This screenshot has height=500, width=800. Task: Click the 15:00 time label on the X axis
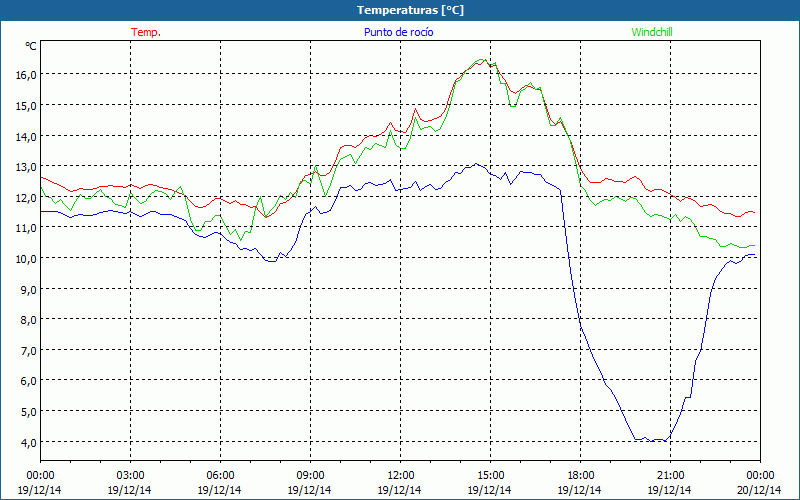click(x=490, y=476)
